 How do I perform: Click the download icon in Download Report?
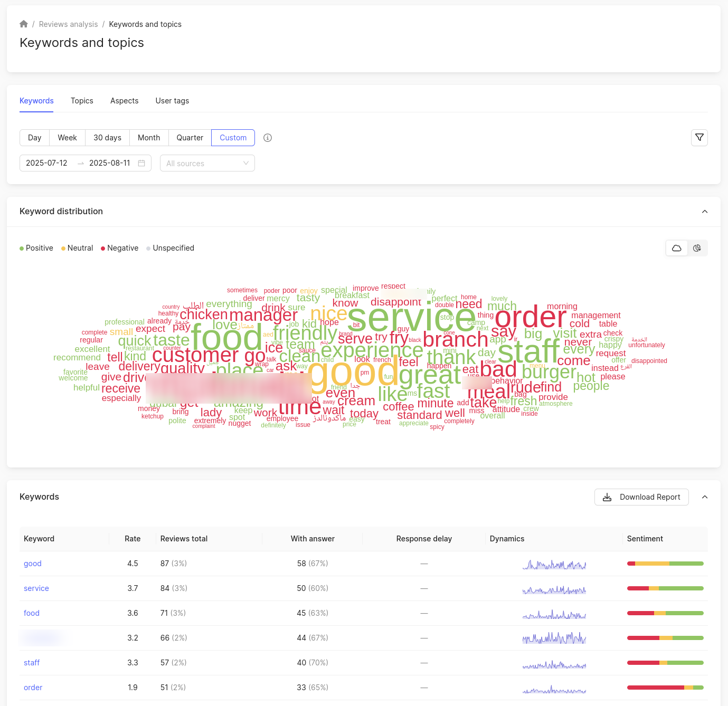click(x=607, y=497)
